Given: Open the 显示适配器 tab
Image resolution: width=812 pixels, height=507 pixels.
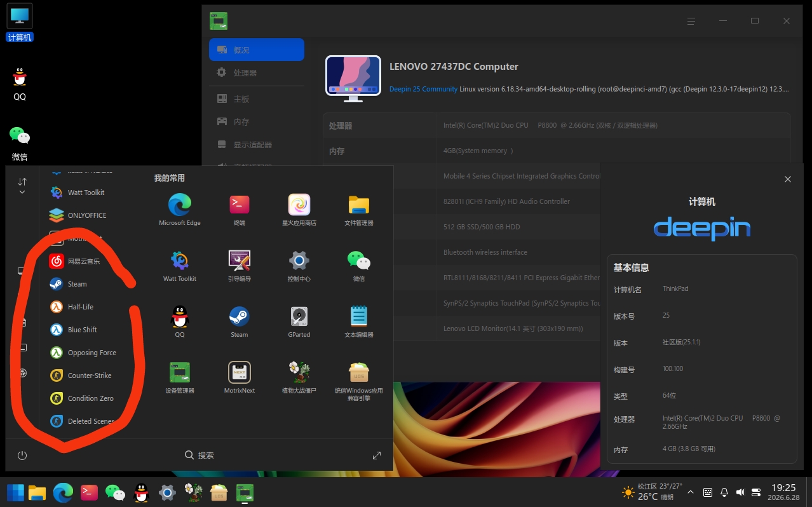Looking at the screenshot, I should [257, 145].
